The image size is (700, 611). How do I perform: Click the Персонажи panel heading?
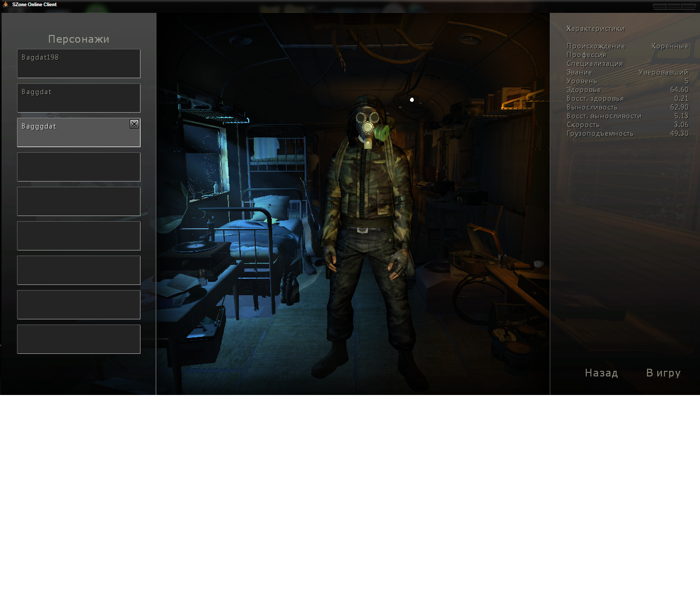79,39
